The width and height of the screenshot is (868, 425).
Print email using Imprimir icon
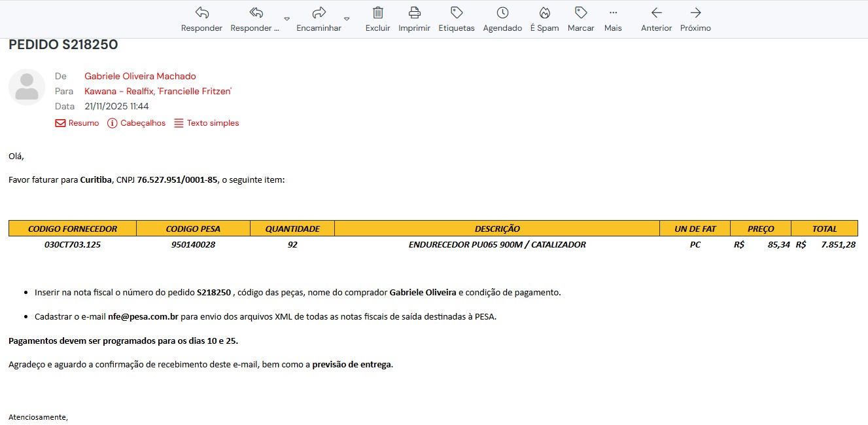click(x=414, y=13)
